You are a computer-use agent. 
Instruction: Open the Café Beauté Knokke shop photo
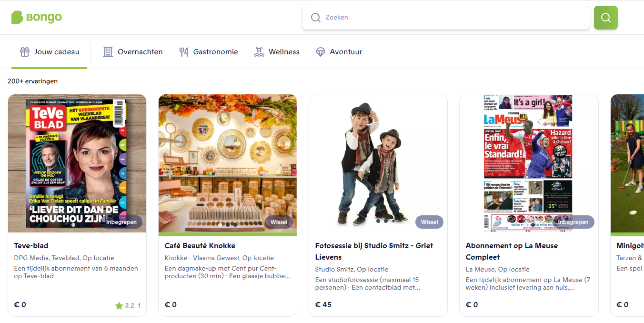pos(228,163)
